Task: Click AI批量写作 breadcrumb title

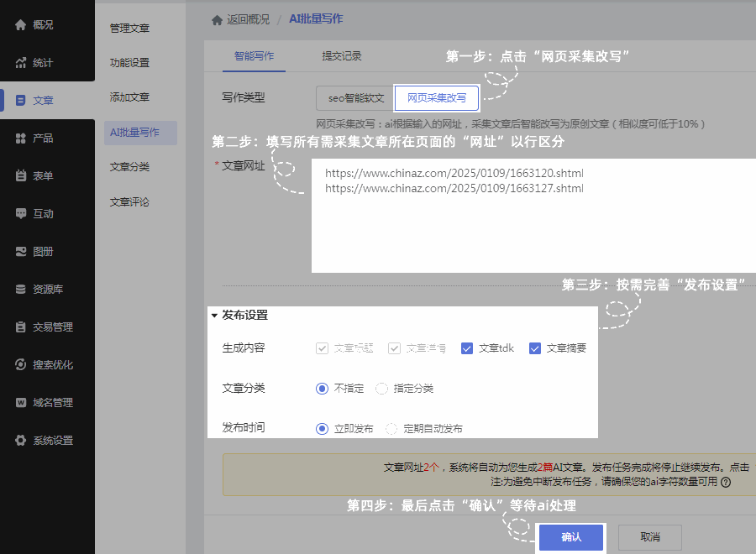Action: [x=316, y=19]
